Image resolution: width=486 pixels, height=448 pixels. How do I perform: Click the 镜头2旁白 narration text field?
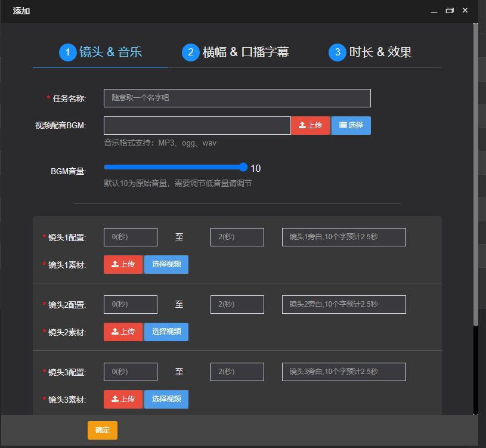click(x=343, y=304)
